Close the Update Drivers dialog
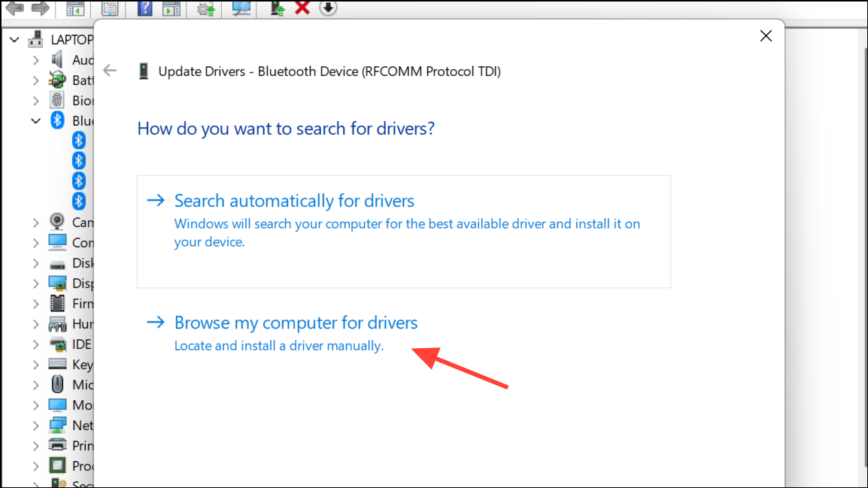This screenshot has height=488, width=868. tap(766, 36)
